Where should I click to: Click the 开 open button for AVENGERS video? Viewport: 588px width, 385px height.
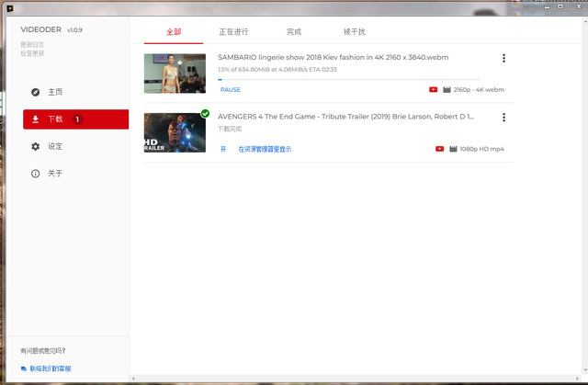(223, 149)
